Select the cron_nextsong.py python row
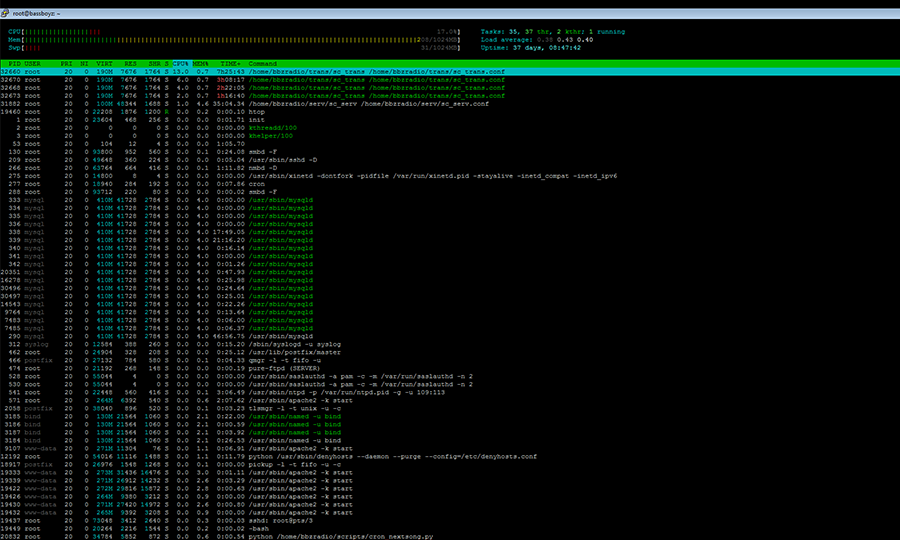The width and height of the screenshot is (900, 540). (x=450, y=537)
